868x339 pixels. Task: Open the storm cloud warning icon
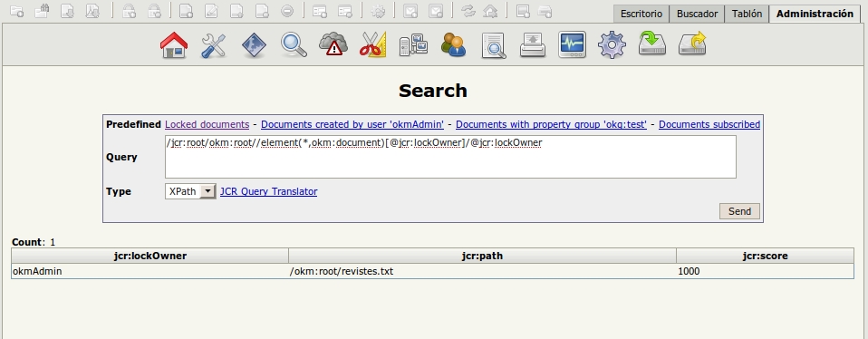pyautogui.click(x=333, y=44)
